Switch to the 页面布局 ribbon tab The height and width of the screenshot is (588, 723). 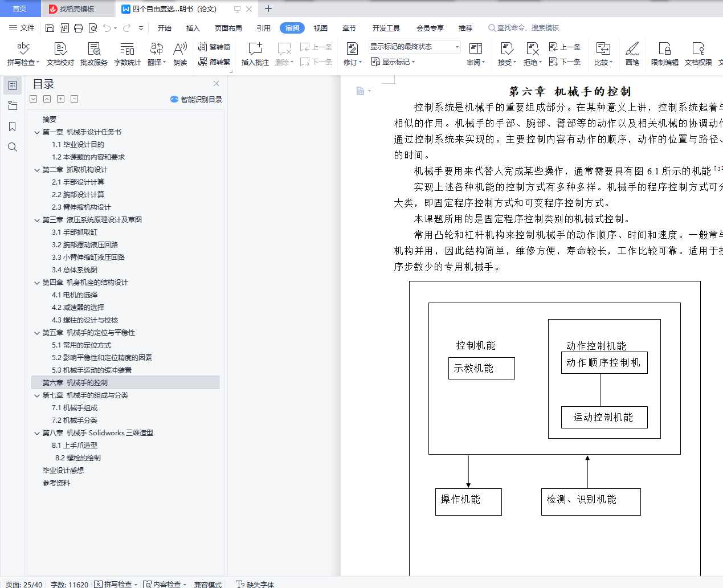228,28
